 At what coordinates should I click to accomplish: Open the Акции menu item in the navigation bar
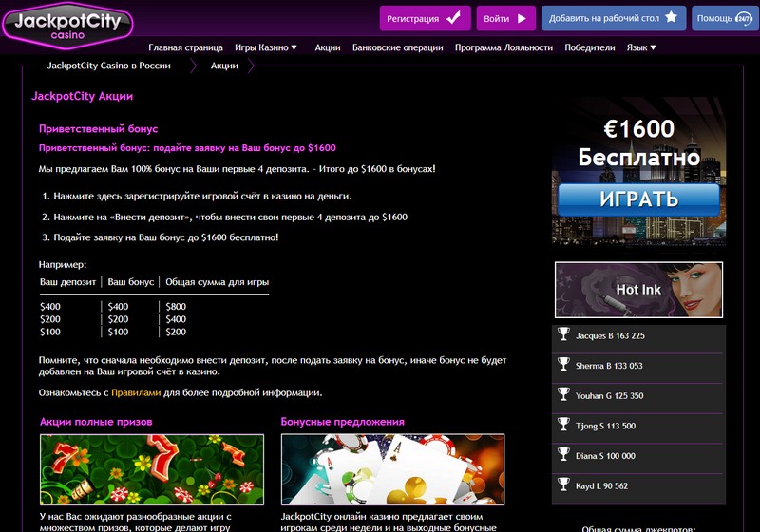[328, 47]
